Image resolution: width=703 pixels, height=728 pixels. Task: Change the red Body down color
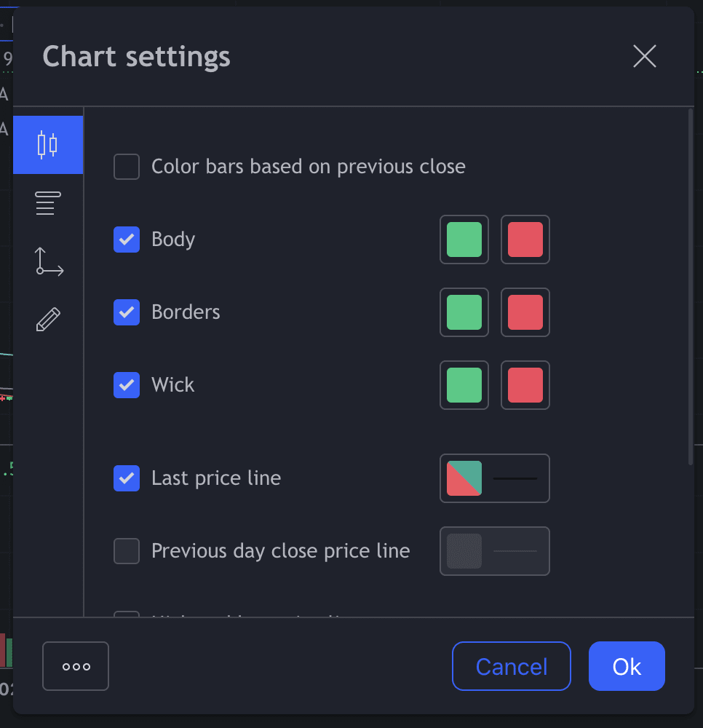[525, 240]
